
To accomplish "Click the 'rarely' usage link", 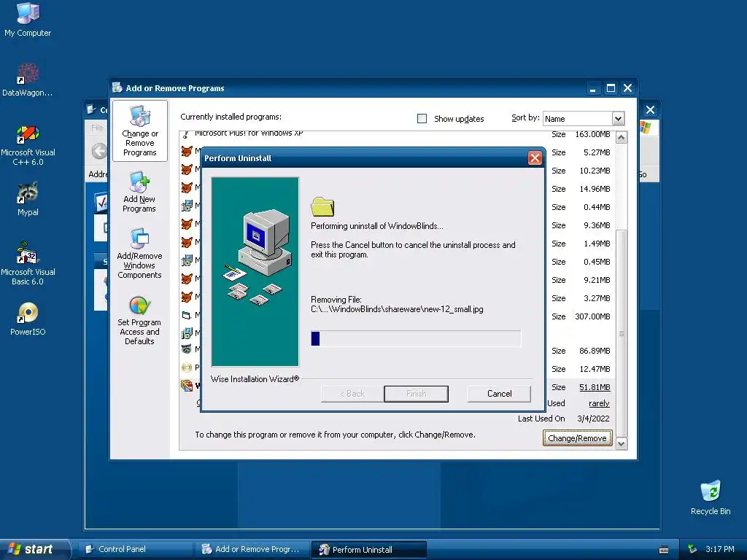I will tap(599, 403).
